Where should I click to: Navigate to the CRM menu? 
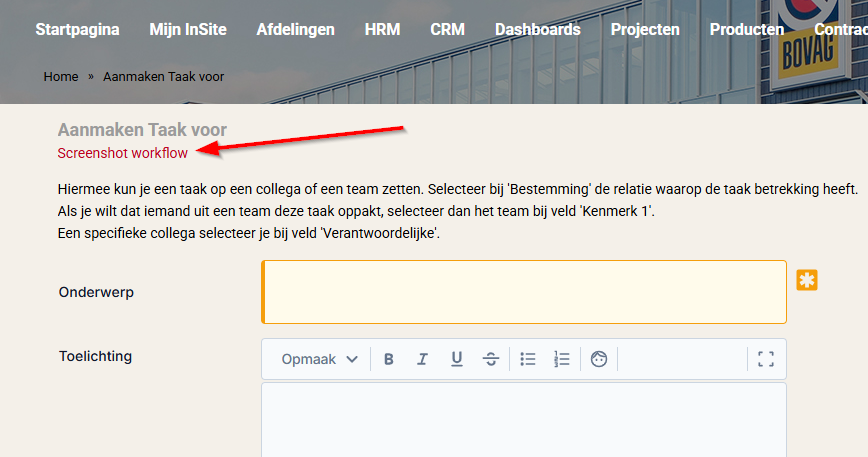point(447,29)
